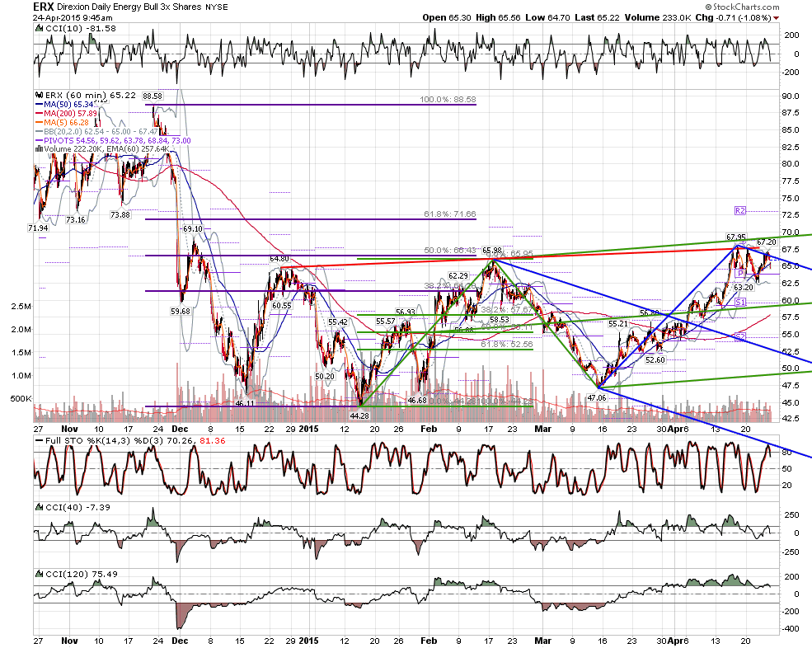Click the 69.10 price label
The image size is (812, 648).
pyautogui.click(x=193, y=228)
